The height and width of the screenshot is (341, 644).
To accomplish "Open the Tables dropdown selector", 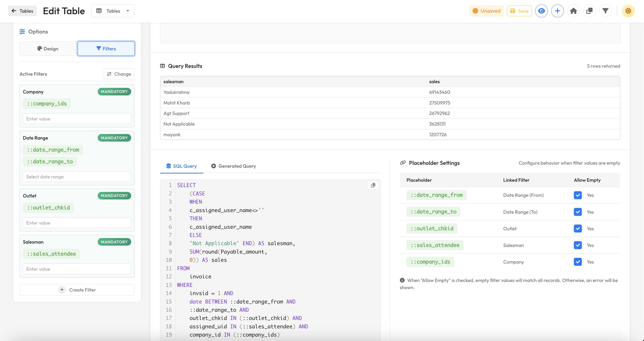I will pyautogui.click(x=113, y=11).
